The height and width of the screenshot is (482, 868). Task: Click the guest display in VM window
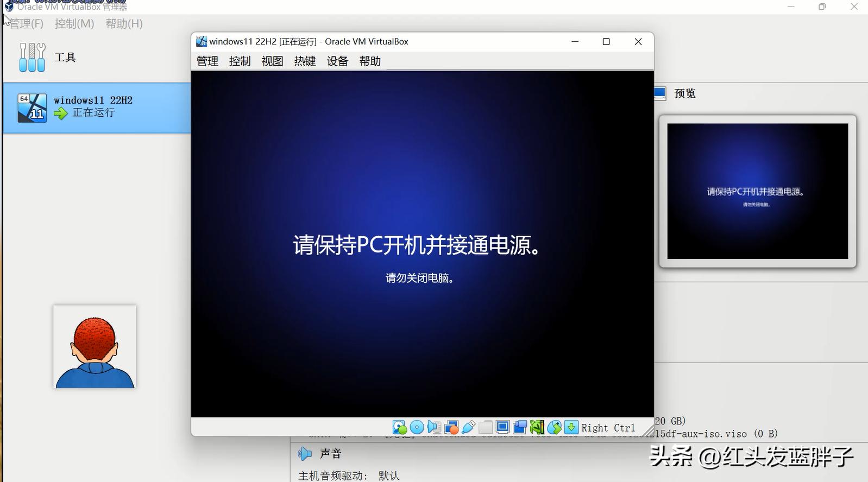[422, 244]
